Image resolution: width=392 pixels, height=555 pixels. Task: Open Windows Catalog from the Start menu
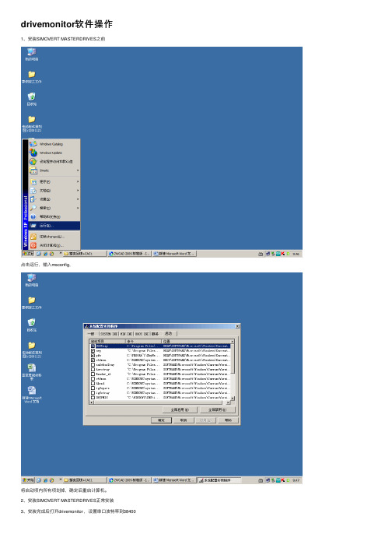[54, 144]
